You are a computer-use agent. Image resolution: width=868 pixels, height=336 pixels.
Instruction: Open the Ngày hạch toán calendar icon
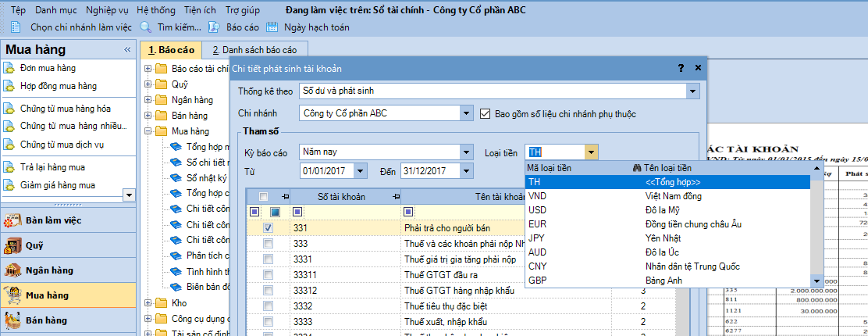[x=272, y=27]
